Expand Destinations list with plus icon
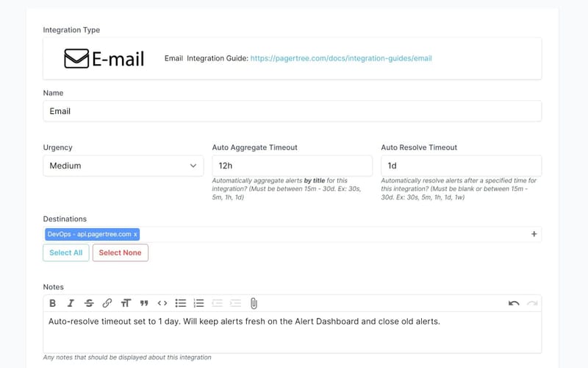Screen dimensions: 588x368 coord(534,234)
